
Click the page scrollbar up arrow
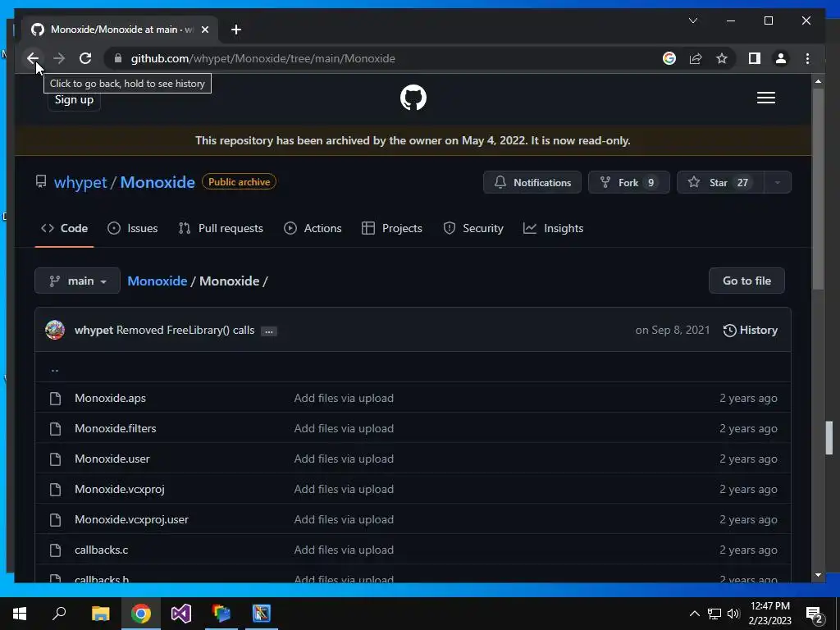click(x=818, y=81)
